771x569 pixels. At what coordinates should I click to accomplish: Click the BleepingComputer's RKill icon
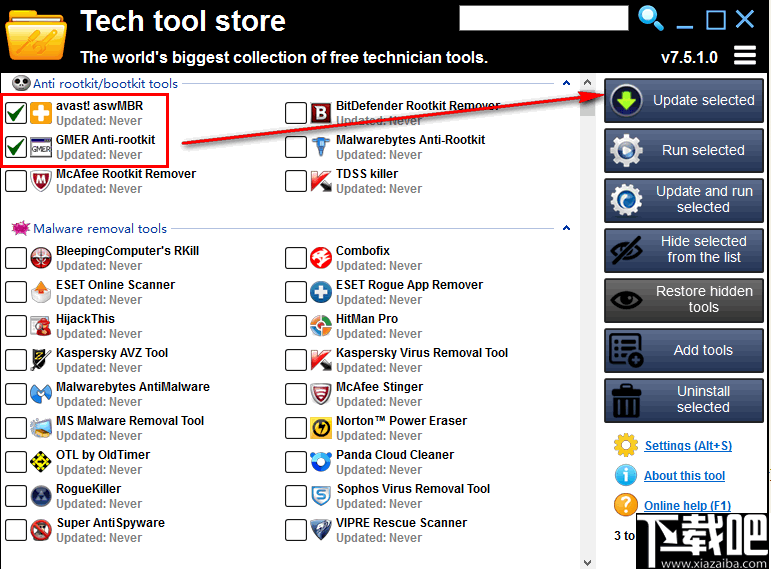(x=41, y=258)
